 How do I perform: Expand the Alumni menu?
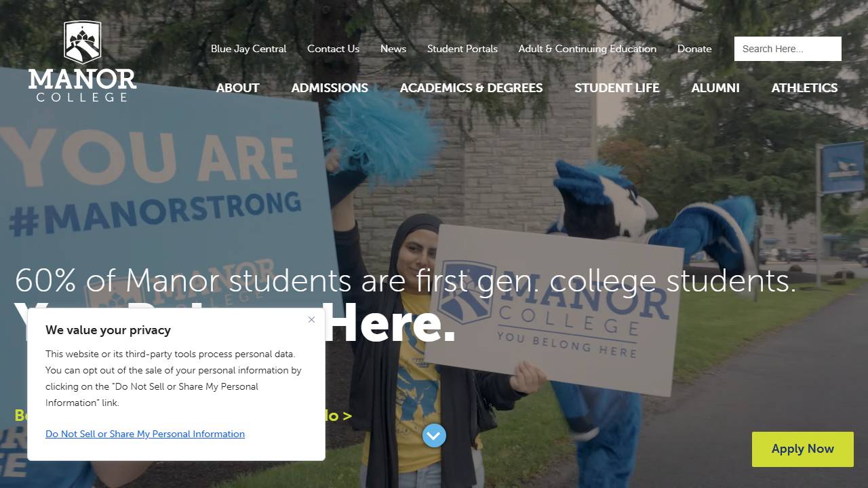pos(715,88)
